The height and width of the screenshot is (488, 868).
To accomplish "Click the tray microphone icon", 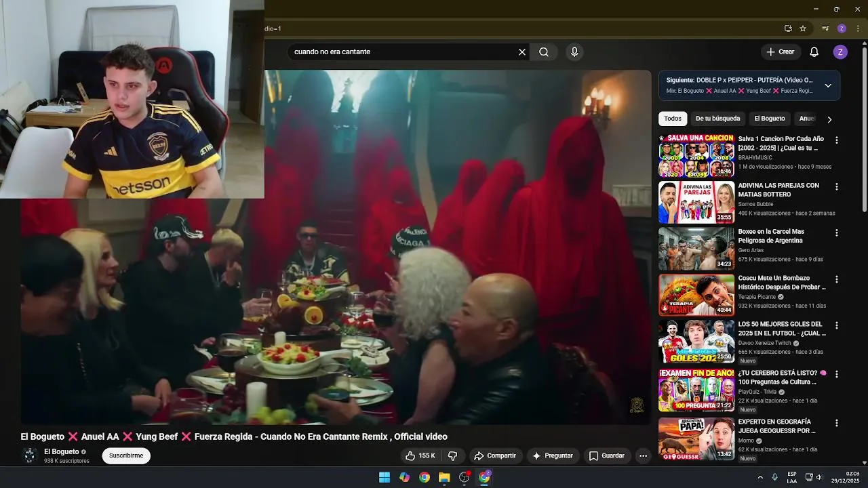I will (x=775, y=477).
